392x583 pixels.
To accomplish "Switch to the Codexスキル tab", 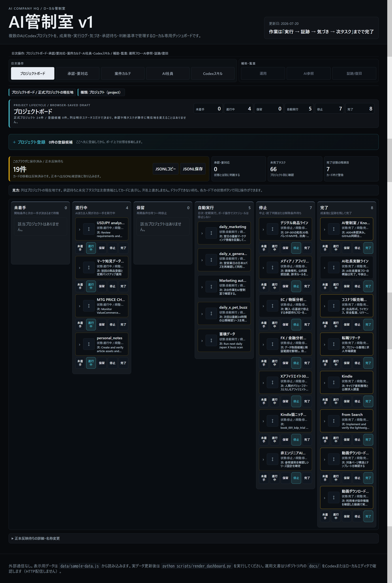I will 213,74.
